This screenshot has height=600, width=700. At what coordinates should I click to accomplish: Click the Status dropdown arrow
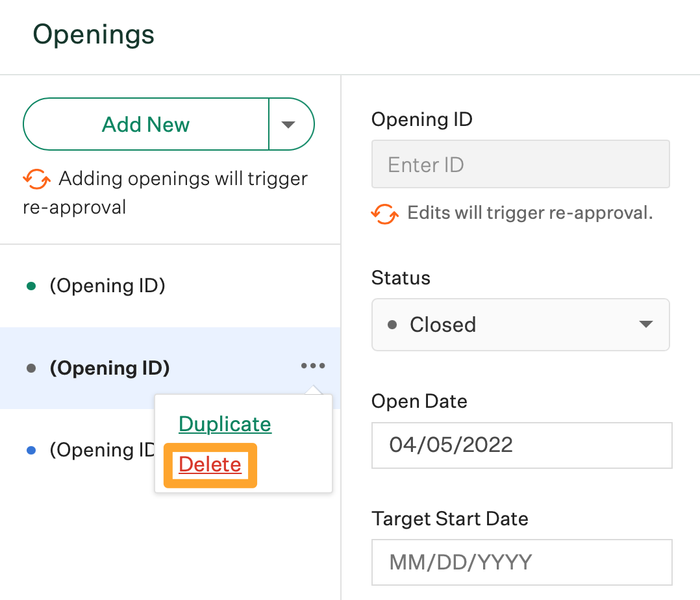[645, 324]
